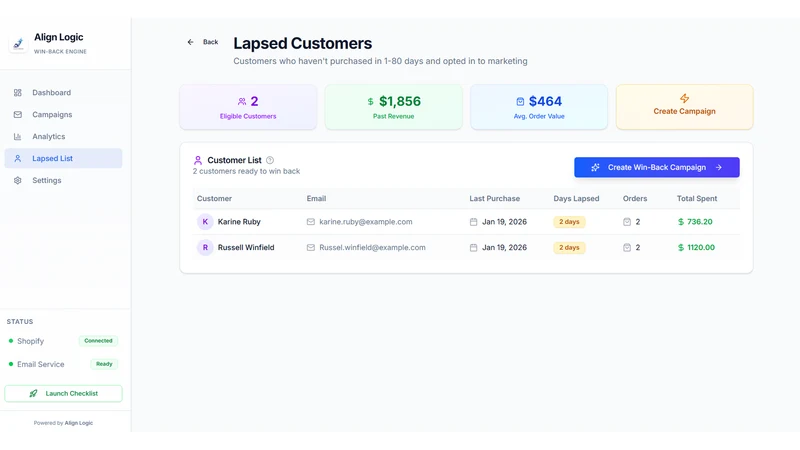Open Settings in the sidebar
The width and height of the screenshot is (800, 450).
[63, 181]
